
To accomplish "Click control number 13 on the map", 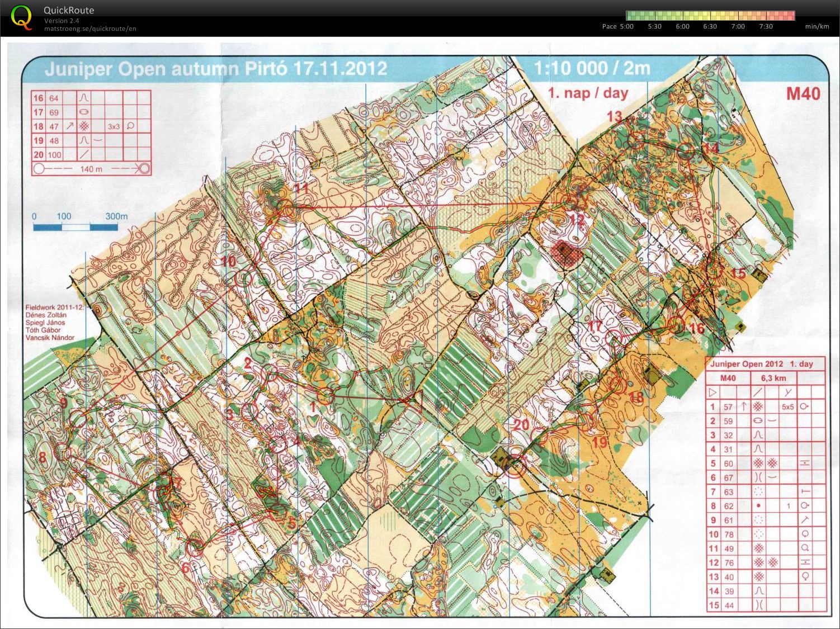I will (x=614, y=116).
